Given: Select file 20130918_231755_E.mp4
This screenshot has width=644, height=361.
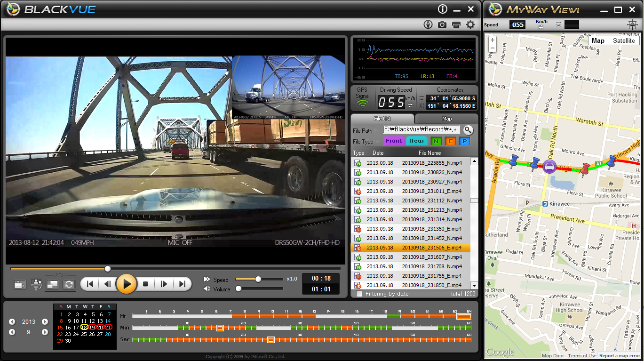Looking at the screenshot, I should (411, 276).
